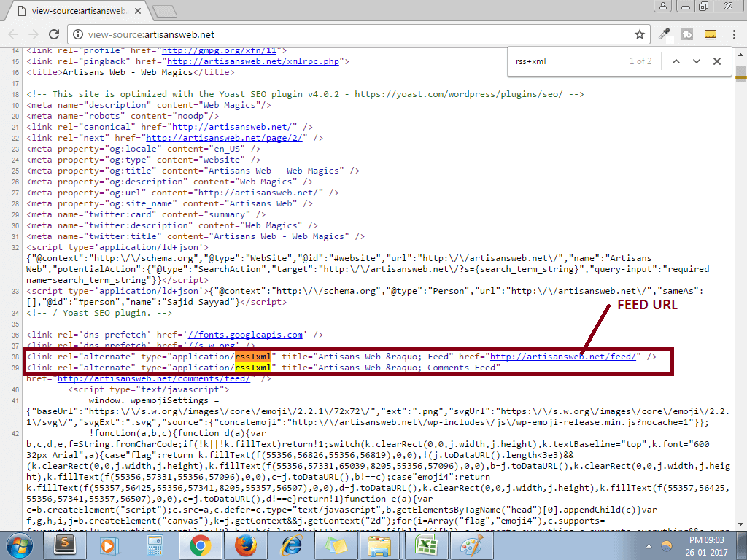Click the vertical scrollbar thumb

coord(740,74)
